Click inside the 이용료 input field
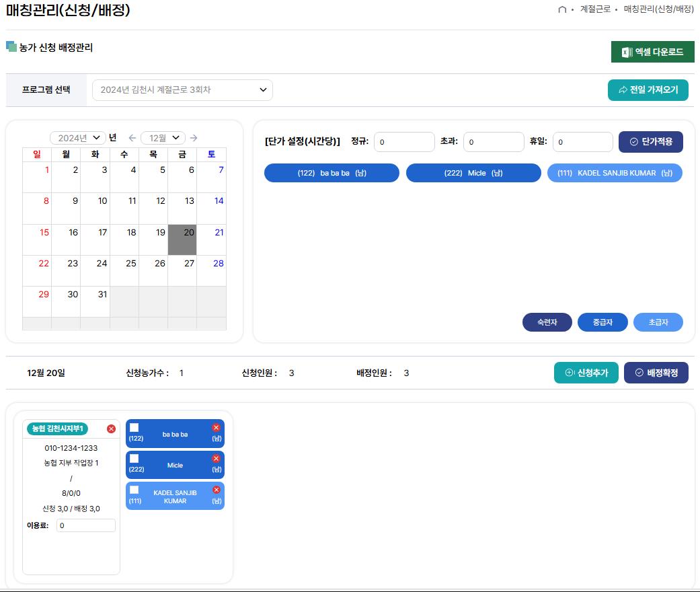 (x=85, y=525)
